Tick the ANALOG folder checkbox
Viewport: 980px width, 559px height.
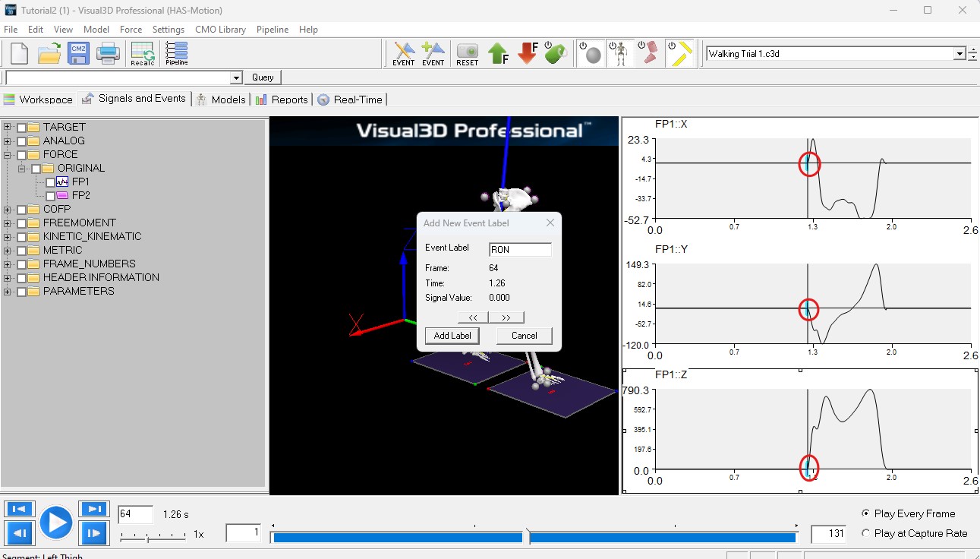21,141
